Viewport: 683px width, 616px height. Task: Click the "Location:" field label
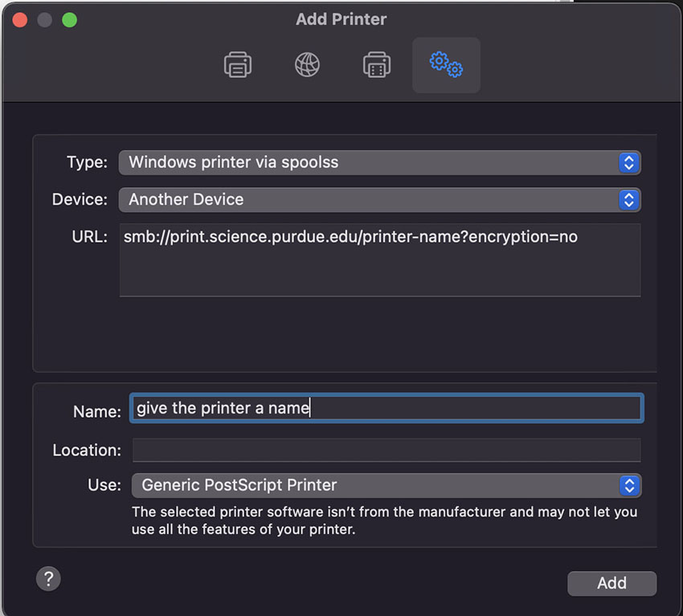[x=87, y=451]
